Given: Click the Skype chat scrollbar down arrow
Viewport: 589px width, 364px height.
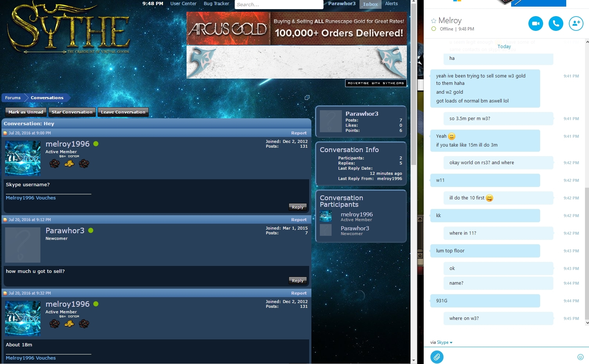Looking at the screenshot, I should coord(586,323).
